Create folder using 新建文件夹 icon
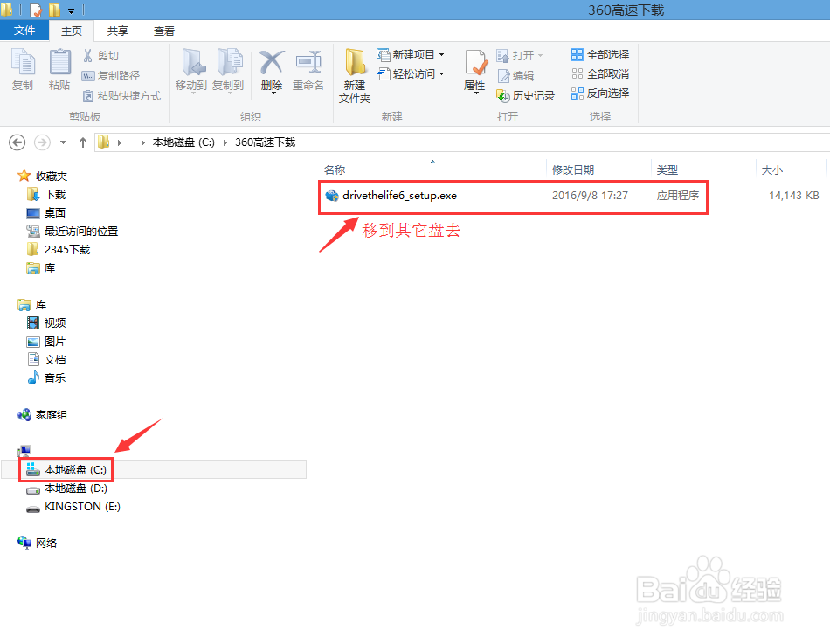This screenshot has width=830, height=644. pos(354,74)
